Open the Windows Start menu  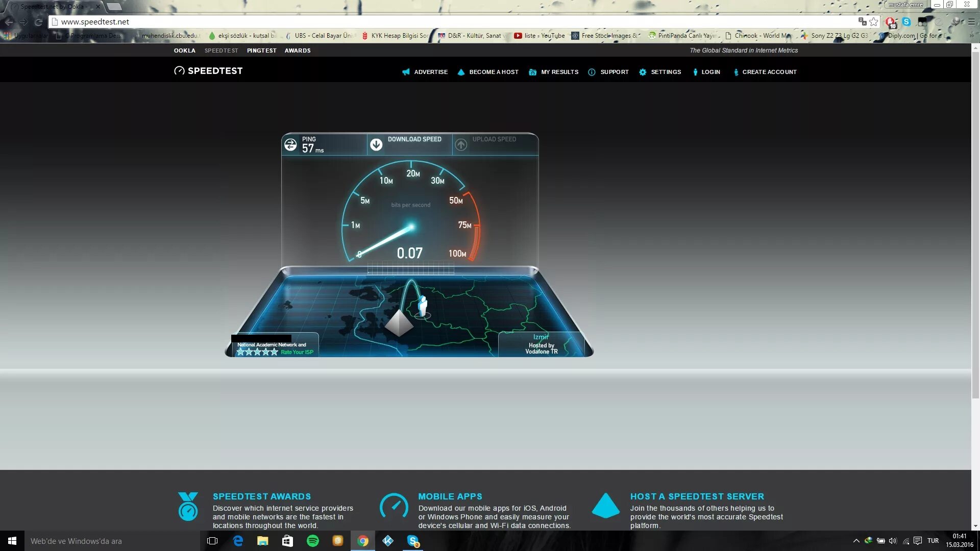coord(12,541)
